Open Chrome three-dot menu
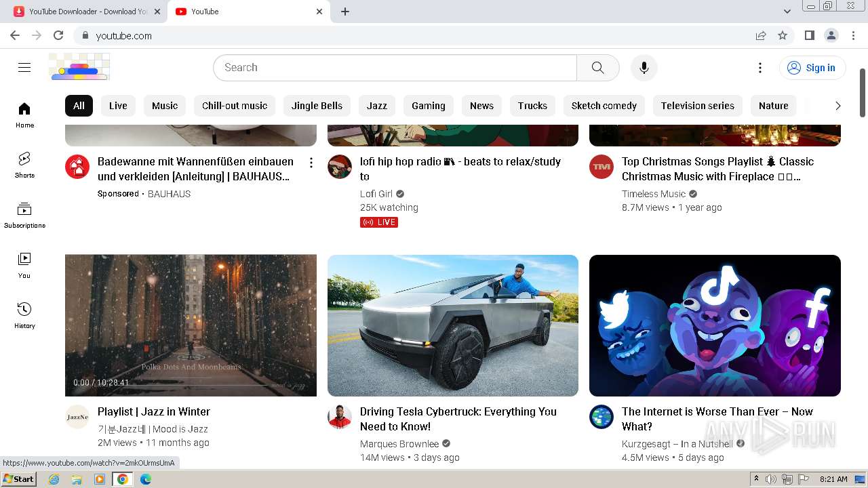The height and width of the screenshot is (488, 868). coord(852,35)
